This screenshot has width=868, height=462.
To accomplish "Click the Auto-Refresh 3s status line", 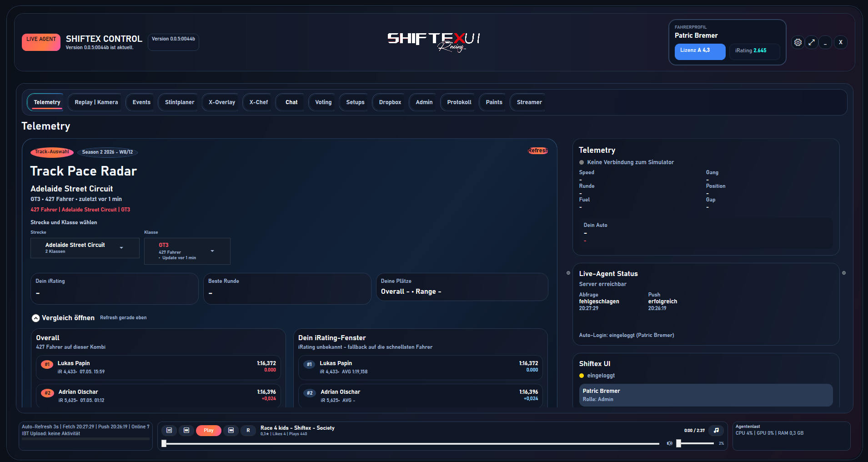I will point(85,427).
